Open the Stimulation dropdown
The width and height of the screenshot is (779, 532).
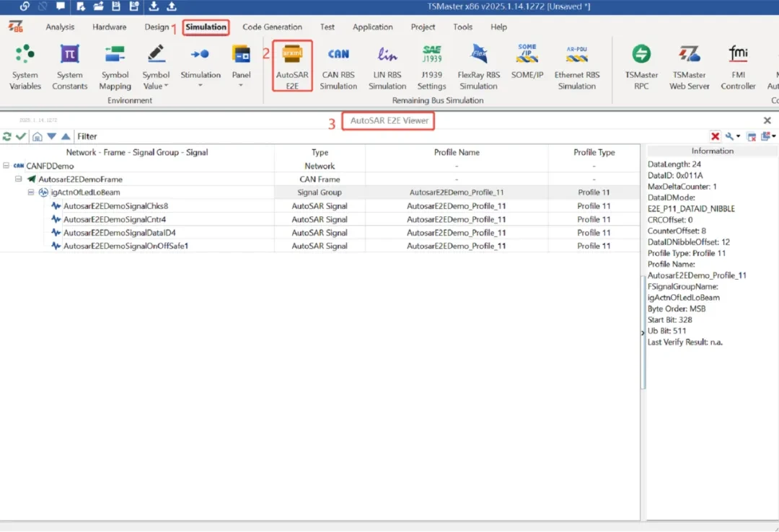pos(201,85)
